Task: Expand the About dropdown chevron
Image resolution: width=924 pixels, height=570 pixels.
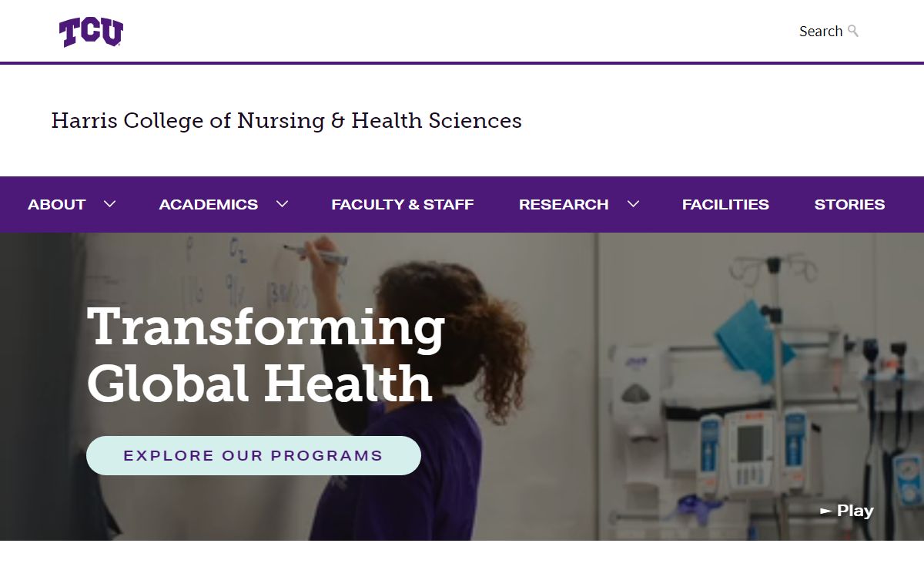Action: point(109,204)
